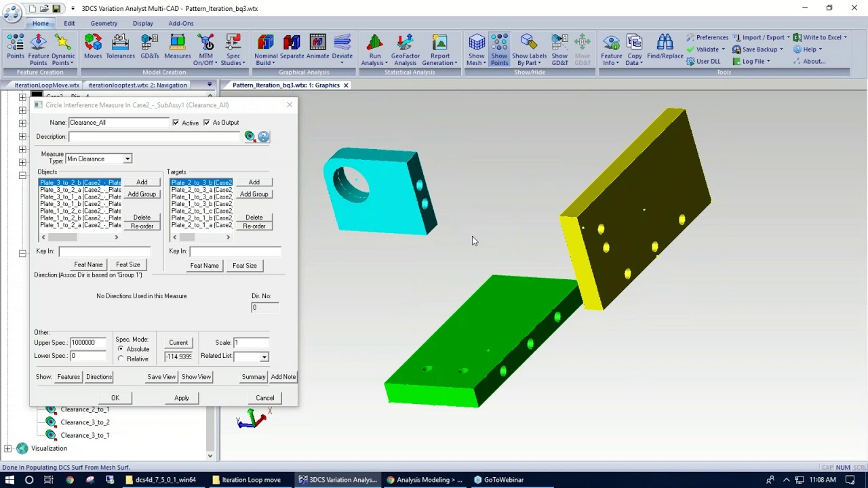Switch to the Edit ribbon tab
Viewport: 868px width, 488px height.
[x=69, y=23]
